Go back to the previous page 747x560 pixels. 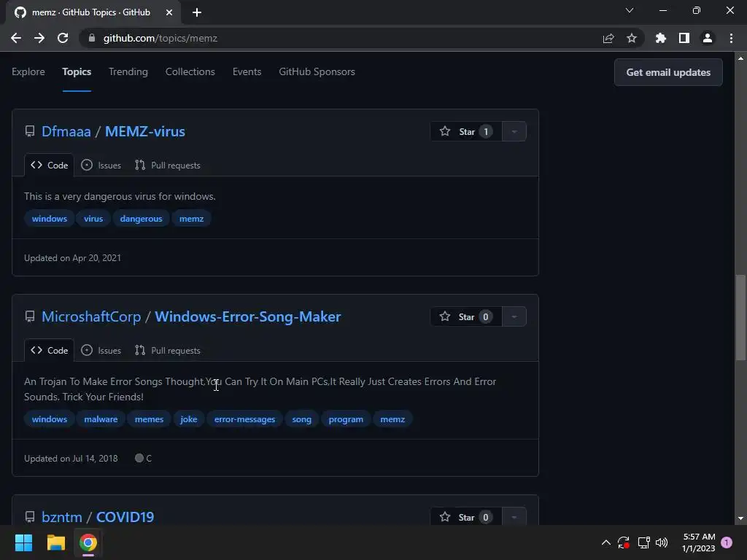click(16, 38)
